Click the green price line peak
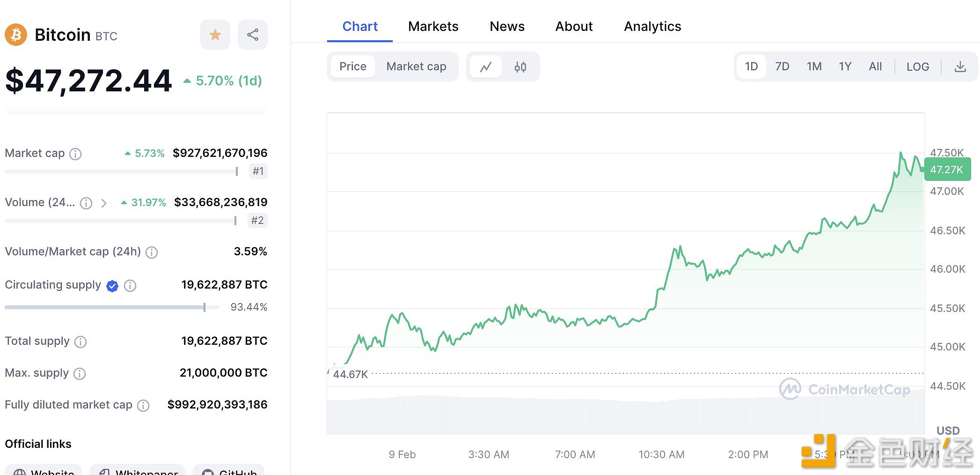The width and height of the screenshot is (980, 475). (x=900, y=153)
